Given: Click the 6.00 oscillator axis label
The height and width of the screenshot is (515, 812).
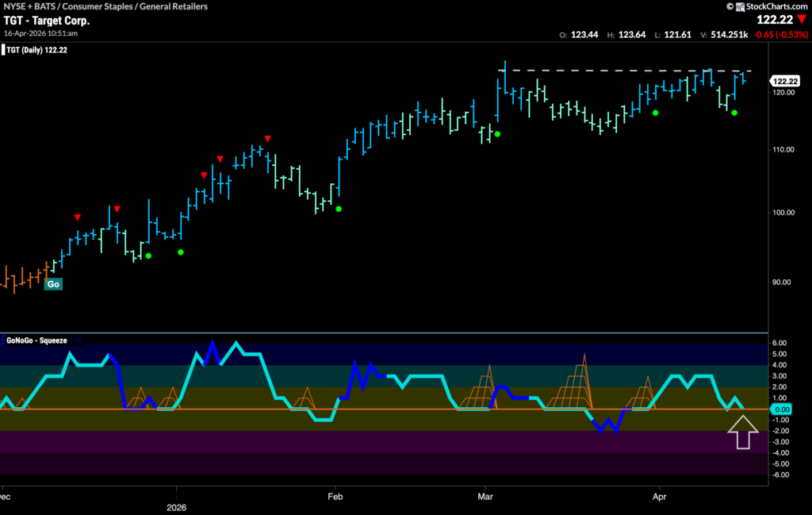Looking at the screenshot, I should click(x=779, y=343).
